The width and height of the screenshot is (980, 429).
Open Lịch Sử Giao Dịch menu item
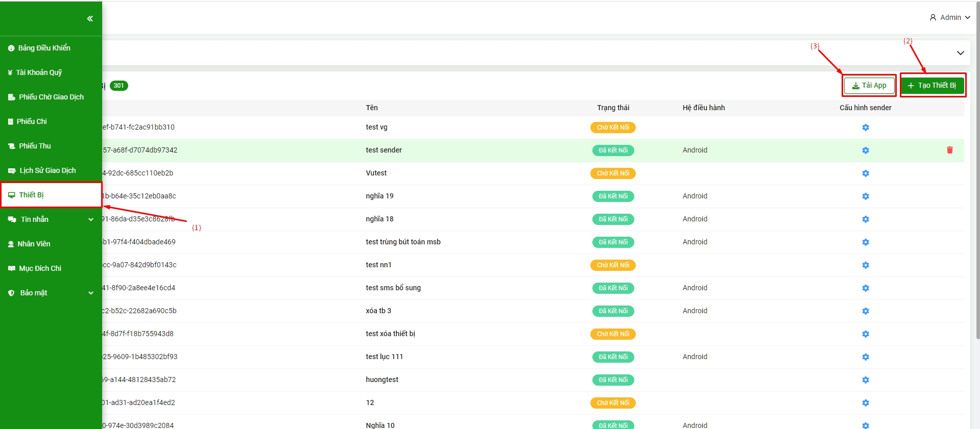pyautogui.click(x=47, y=170)
